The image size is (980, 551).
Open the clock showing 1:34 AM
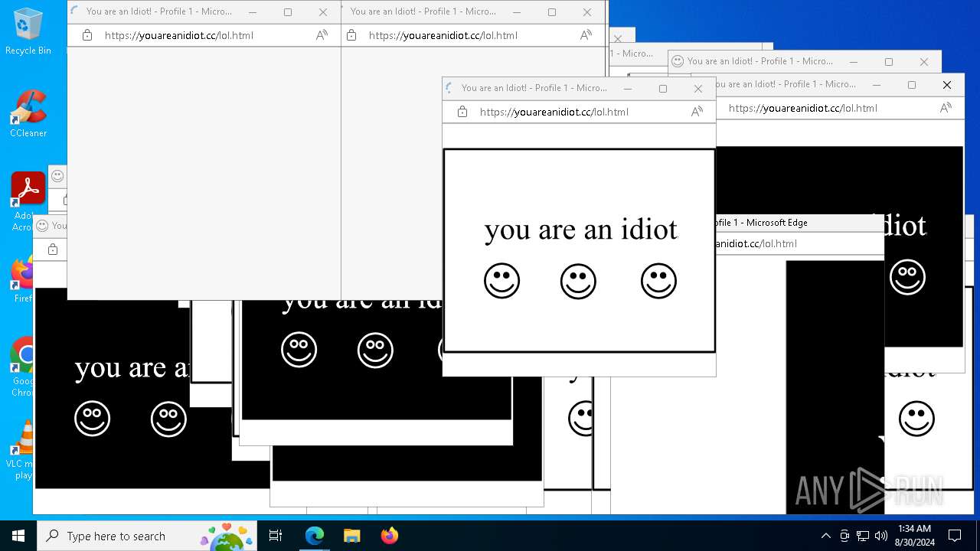pos(914,536)
